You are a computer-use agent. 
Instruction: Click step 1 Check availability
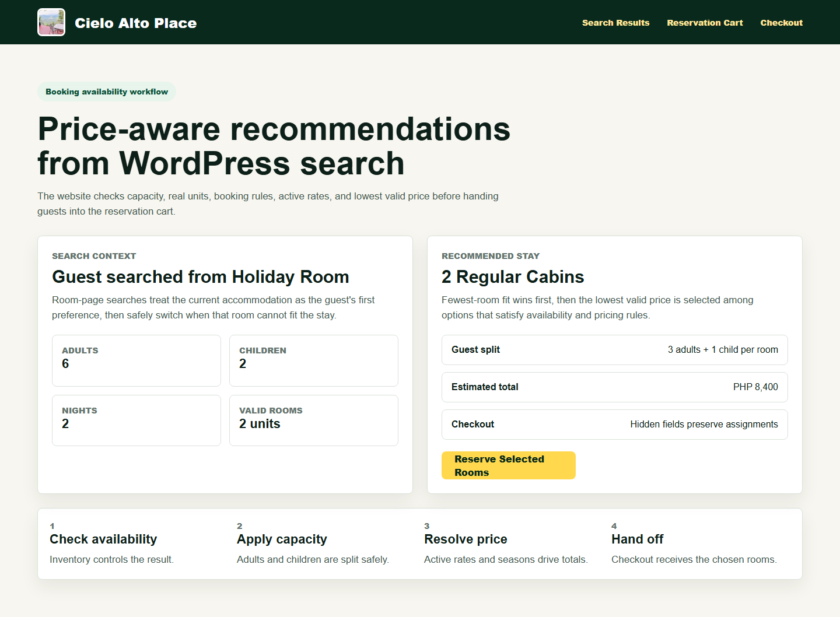pos(103,539)
